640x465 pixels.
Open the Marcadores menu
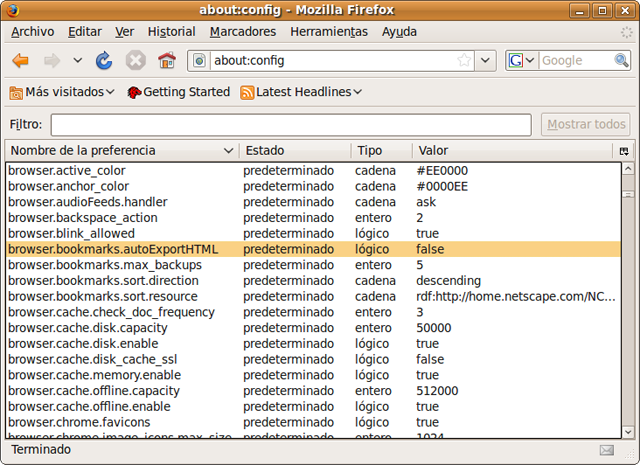(x=242, y=32)
